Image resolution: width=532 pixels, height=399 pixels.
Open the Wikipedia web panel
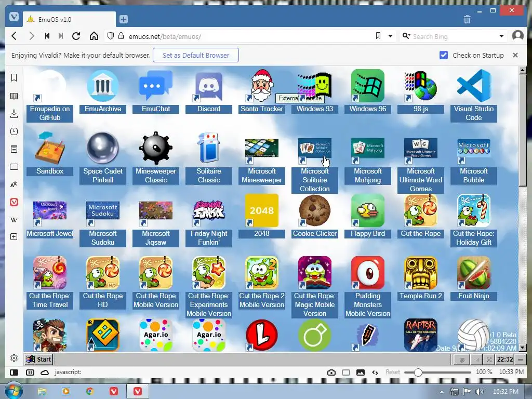coord(14,220)
